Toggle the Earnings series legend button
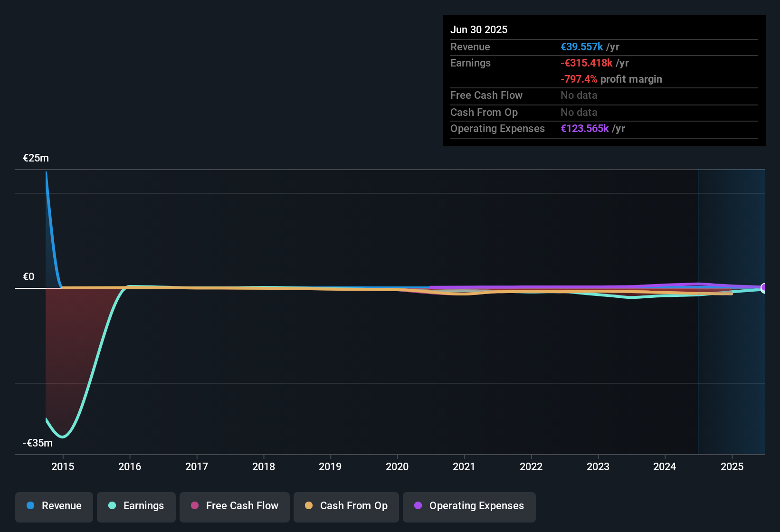Viewport: 780px width, 532px height. [x=136, y=506]
